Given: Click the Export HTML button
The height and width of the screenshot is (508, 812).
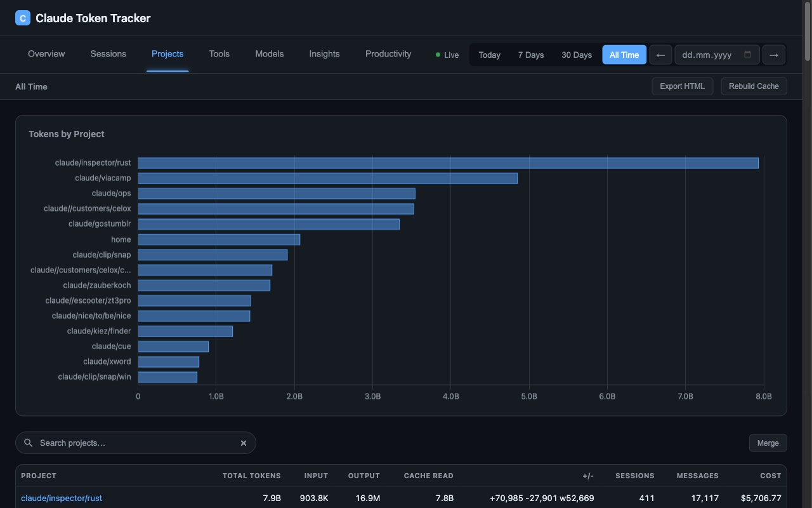Looking at the screenshot, I should coord(683,86).
